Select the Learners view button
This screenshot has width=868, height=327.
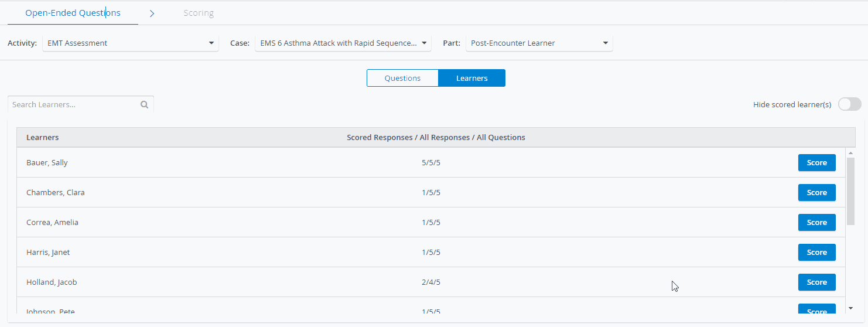(471, 78)
